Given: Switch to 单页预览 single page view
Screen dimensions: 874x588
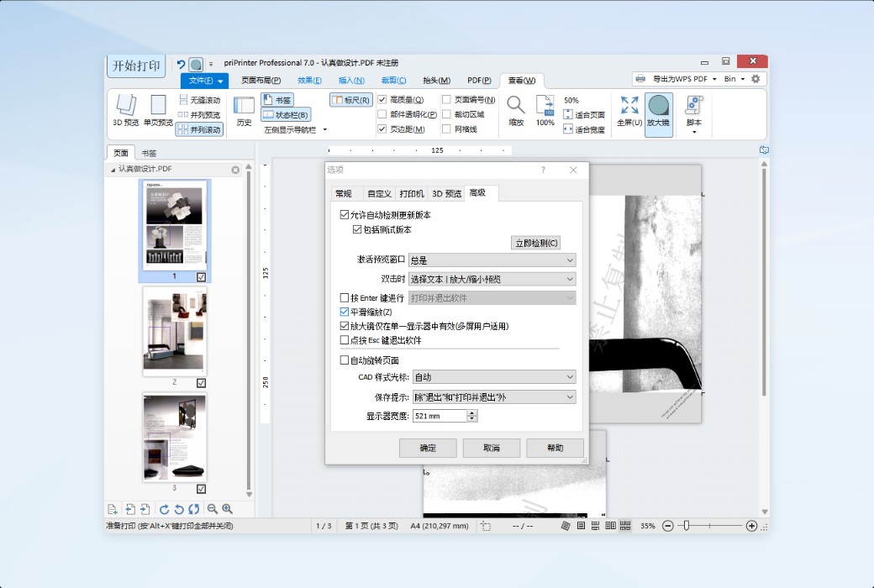Looking at the screenshot, I should tap(158, 110).
